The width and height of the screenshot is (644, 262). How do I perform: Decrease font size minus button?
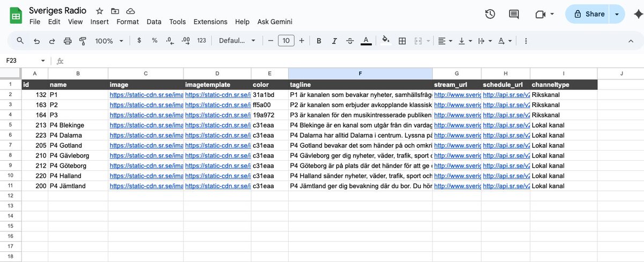(270, 41)
